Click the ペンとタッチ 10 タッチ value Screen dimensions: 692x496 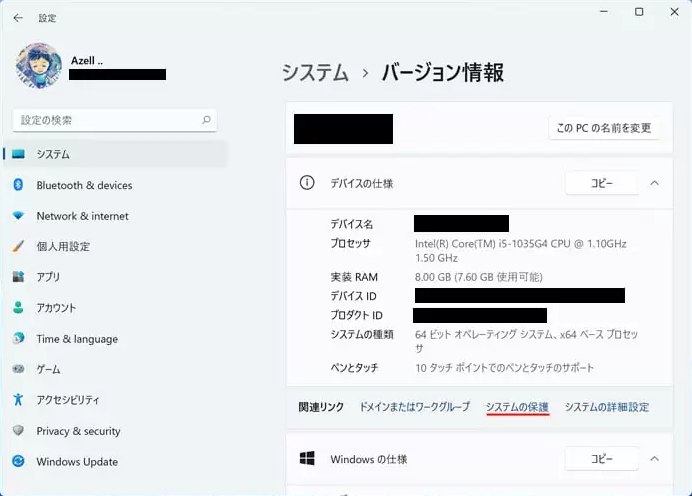point(504,368)
